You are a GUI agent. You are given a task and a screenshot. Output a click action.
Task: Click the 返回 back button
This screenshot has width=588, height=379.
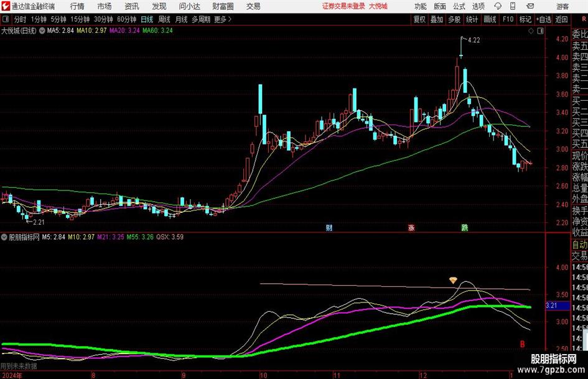tap(561, 19)
